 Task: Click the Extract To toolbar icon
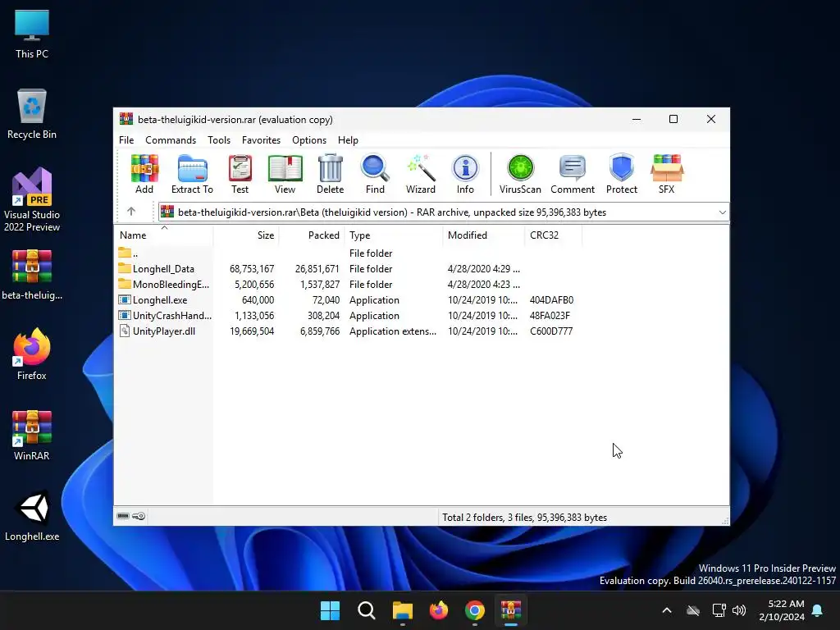(192, 174)
